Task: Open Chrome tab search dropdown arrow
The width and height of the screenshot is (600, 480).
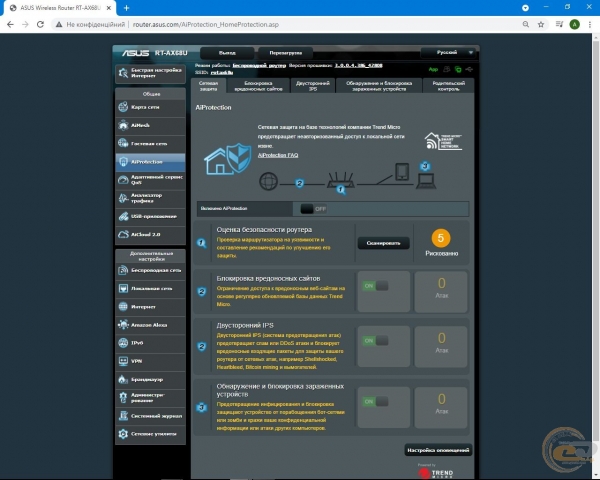Action: 525,8
